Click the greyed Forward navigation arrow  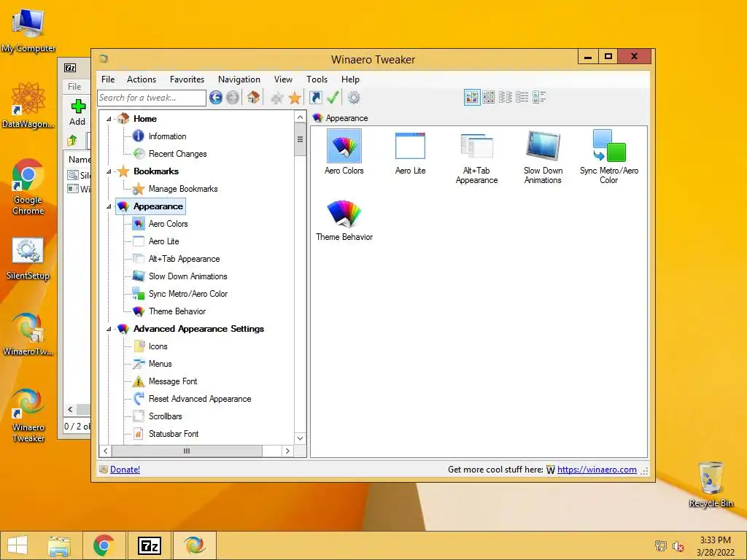233,98
